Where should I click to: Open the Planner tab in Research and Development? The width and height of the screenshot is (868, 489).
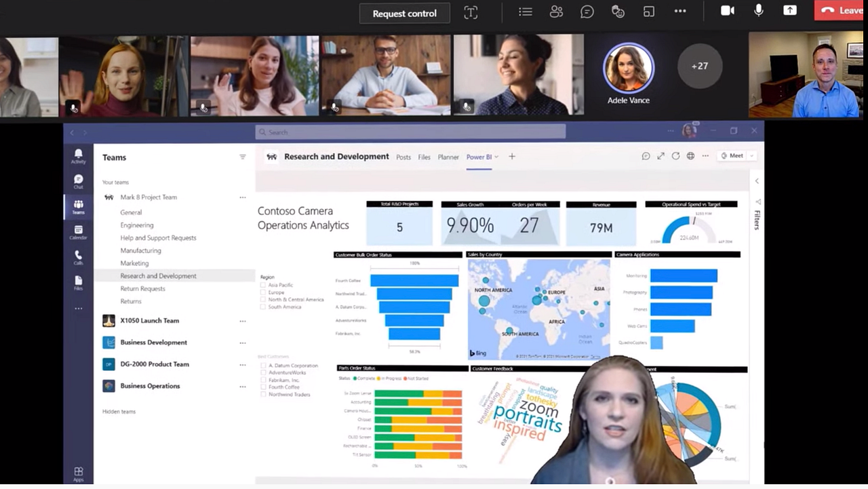click(x=448, y=157)
